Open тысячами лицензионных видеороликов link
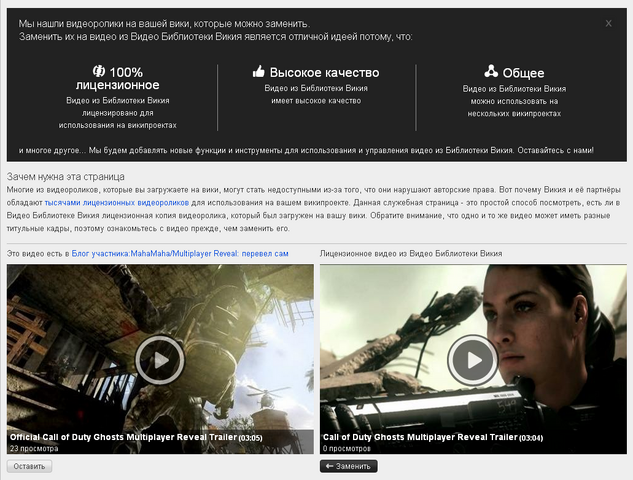This screenshot has height=480, width=633. 117,203
